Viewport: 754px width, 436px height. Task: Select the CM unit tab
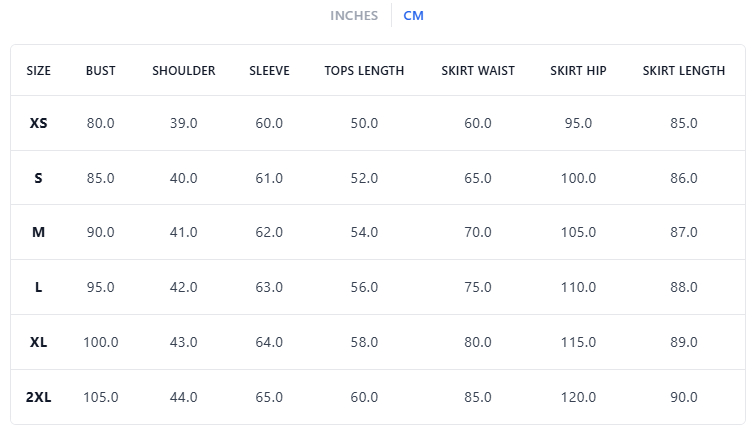tap(413, 15)
